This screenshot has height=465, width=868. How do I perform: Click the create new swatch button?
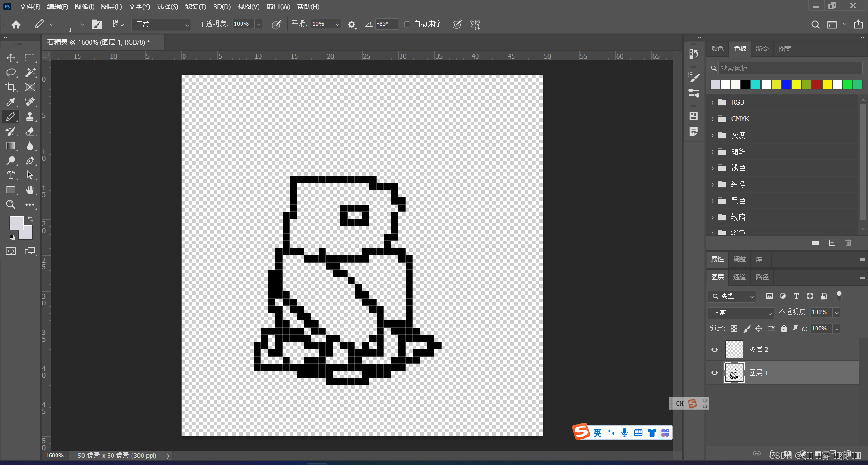832,243
